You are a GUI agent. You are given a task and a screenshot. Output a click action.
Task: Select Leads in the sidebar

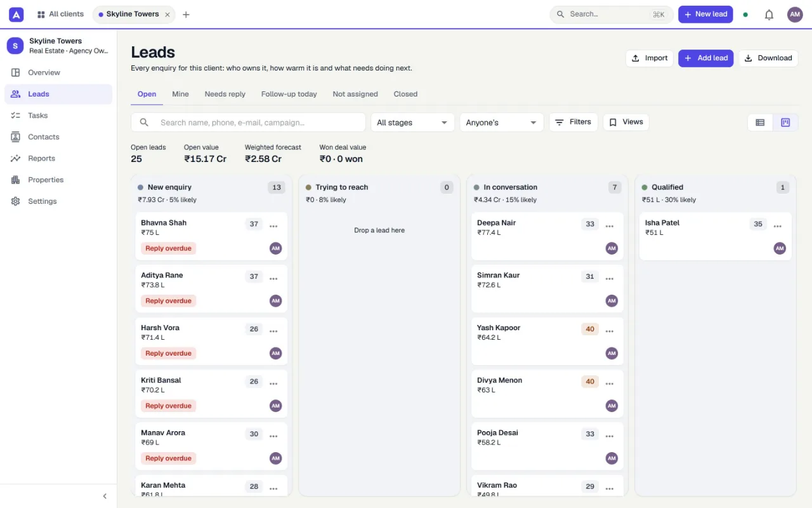click(x=58, y=94)
